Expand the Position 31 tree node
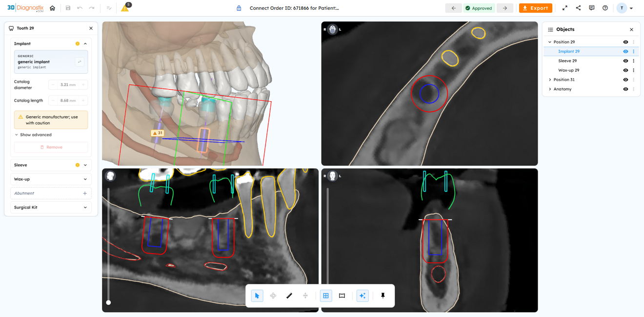The image size is (644, 317). coord(550,80)
